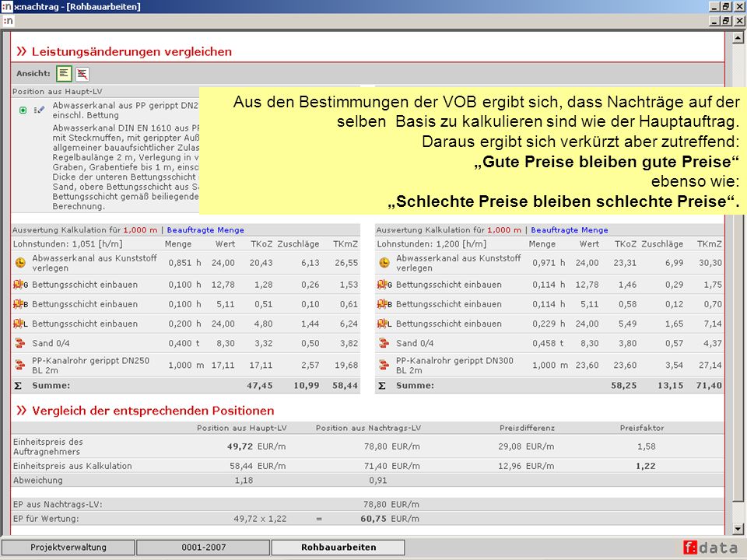747x560 pixels.
Task: Click right total value 71,40
Action: [710, 385]
